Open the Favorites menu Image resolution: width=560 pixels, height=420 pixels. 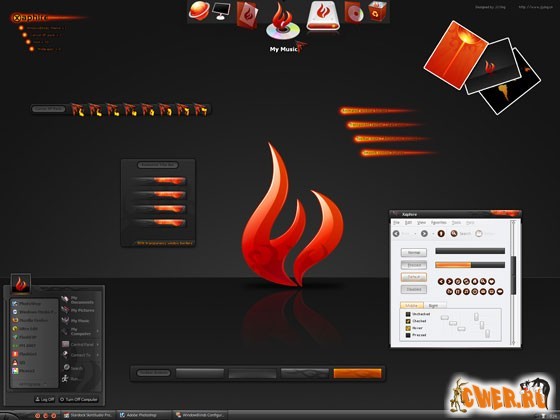439,222
